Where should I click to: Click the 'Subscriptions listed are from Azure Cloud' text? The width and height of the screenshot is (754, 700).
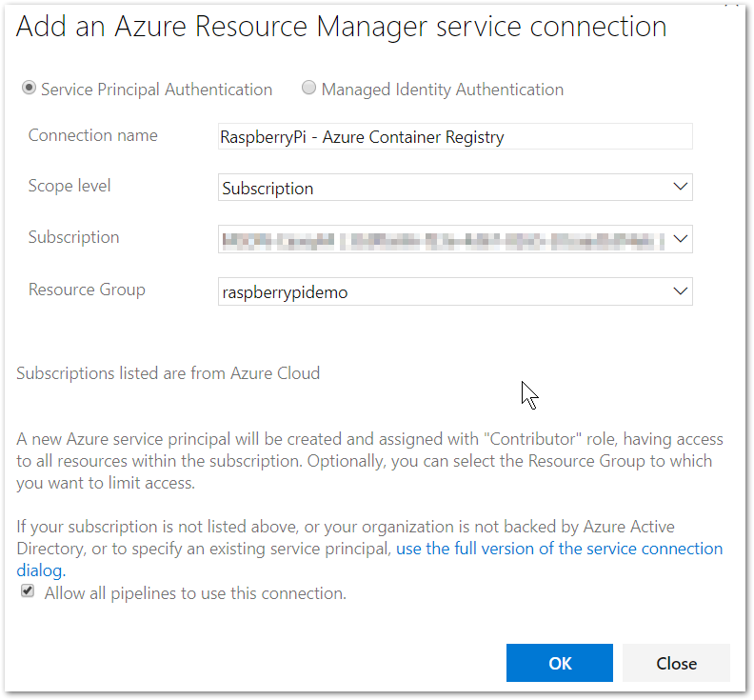(168, 373)
